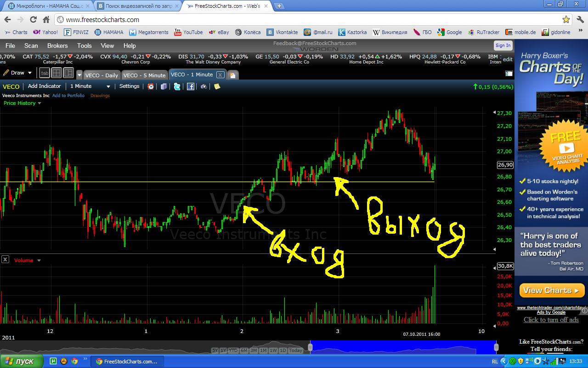Viewport: 588px width, 368px height.
Task: Open the YouTube bookmark
Action: [188, 32]
